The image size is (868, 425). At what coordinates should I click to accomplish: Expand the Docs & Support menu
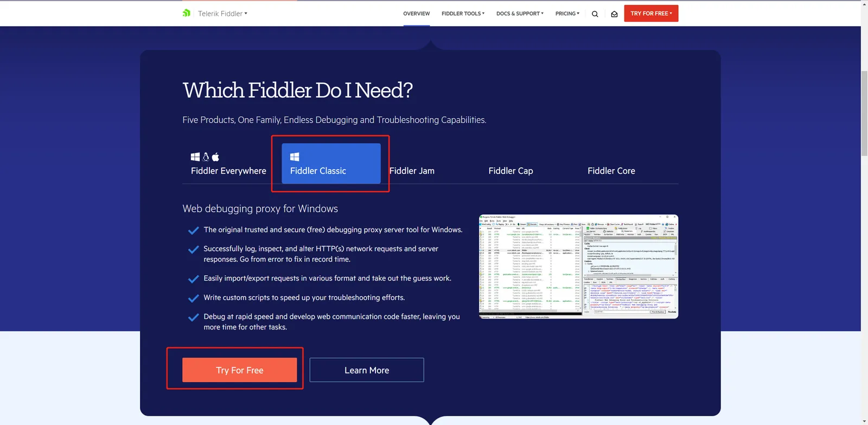pos(520,14)
